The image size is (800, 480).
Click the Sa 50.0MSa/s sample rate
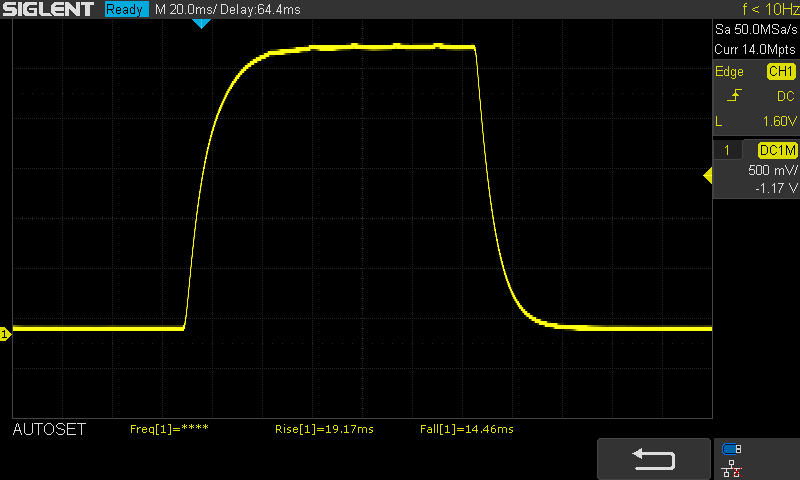(x=756, y=30)
